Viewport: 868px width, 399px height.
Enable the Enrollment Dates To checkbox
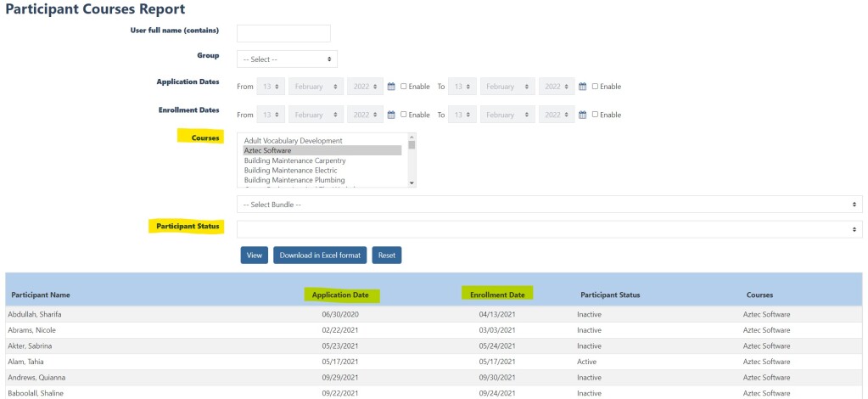click(x=596, y=115)
